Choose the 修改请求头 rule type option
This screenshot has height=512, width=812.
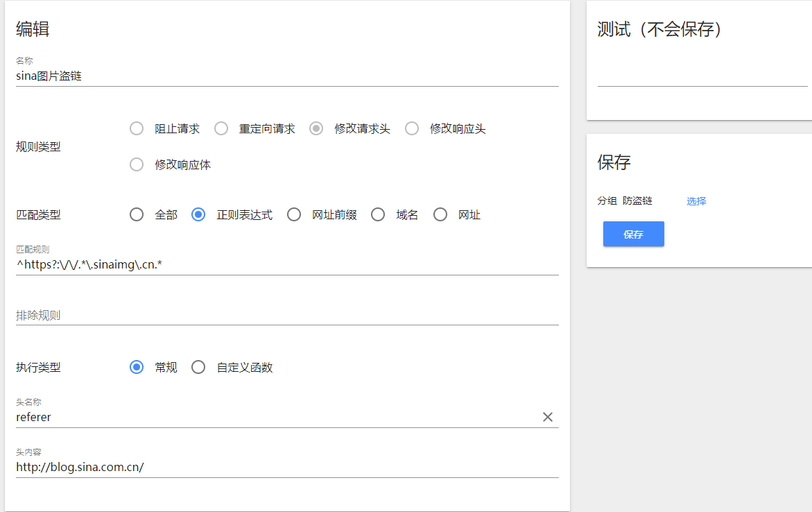click(x=316, y=128)
